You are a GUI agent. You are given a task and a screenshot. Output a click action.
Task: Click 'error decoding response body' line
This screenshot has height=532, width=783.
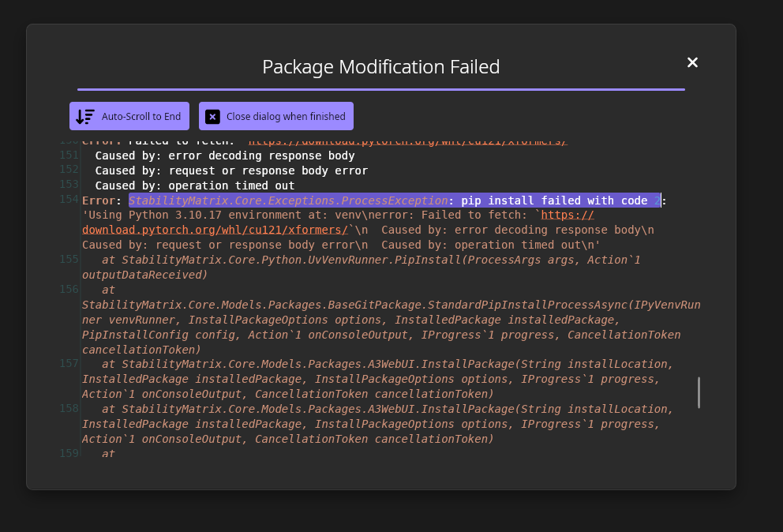pos(224,155)
